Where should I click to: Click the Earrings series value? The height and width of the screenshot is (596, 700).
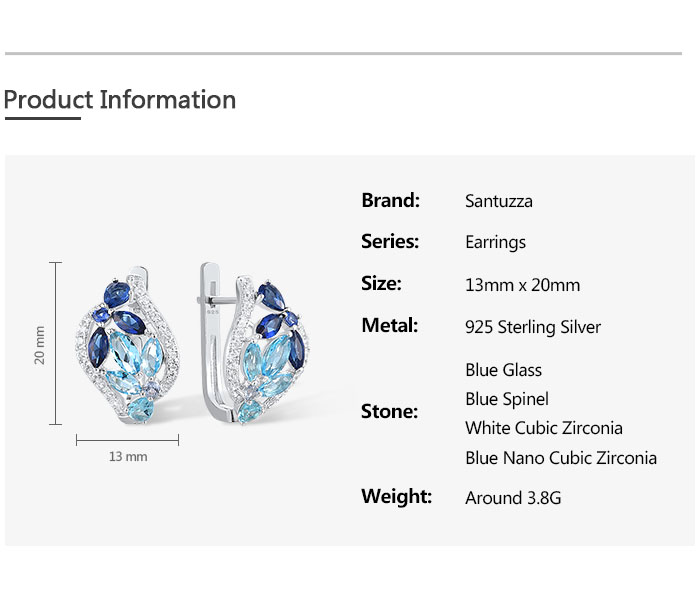[x=495, y=242]
